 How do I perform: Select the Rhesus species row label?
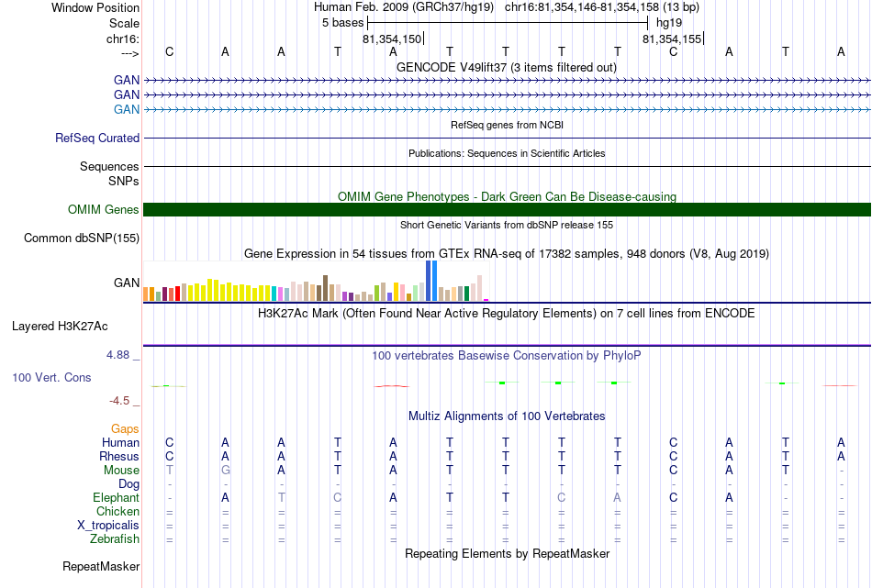click(x=119, y=456)
